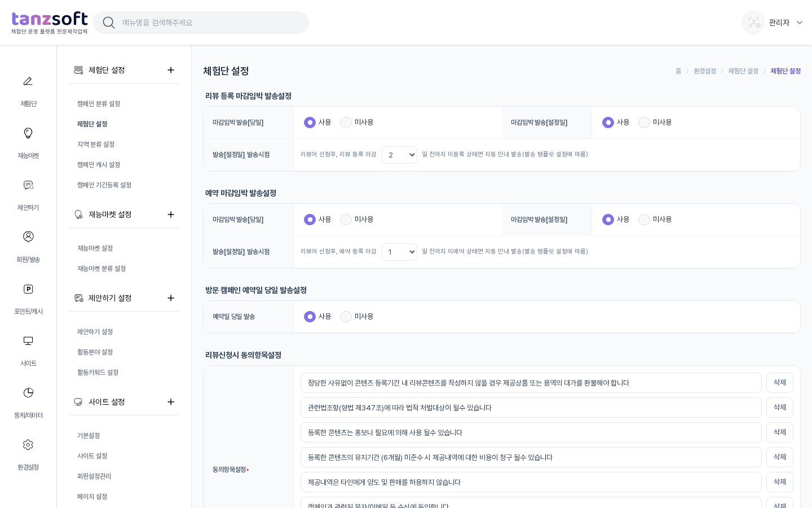Open the reservation deadline days dropdown showing 1

399,252
